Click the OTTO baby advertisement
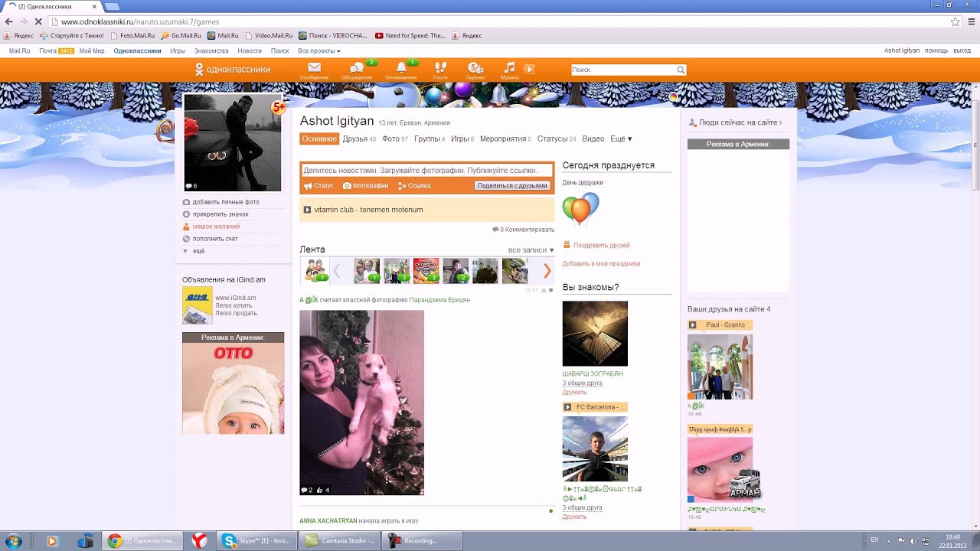980x551 pixels. tap(233, 389)
